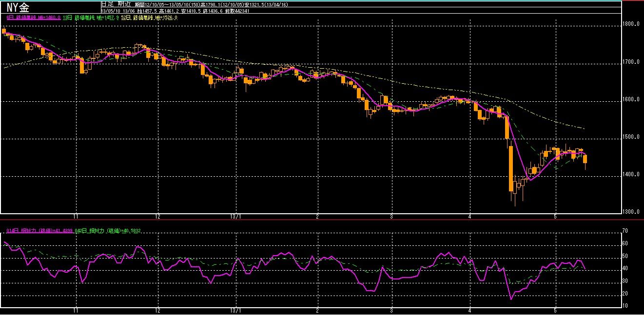Click the NY金 chart title

point(19,7)
